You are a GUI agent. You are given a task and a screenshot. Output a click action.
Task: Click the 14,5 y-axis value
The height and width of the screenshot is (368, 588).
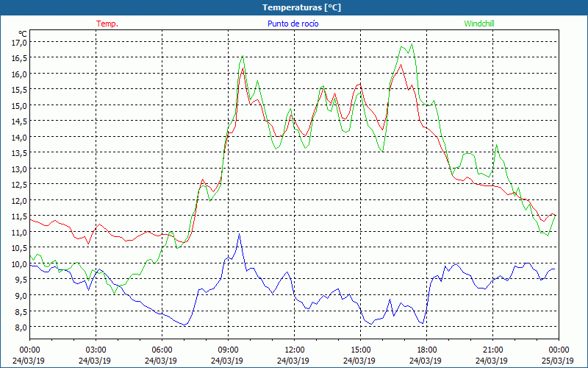coord(19,121)
